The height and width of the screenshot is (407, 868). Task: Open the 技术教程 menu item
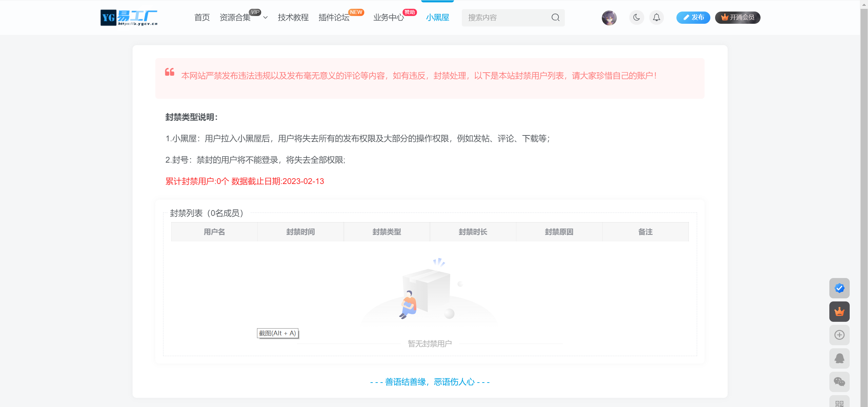coord(293,18)
